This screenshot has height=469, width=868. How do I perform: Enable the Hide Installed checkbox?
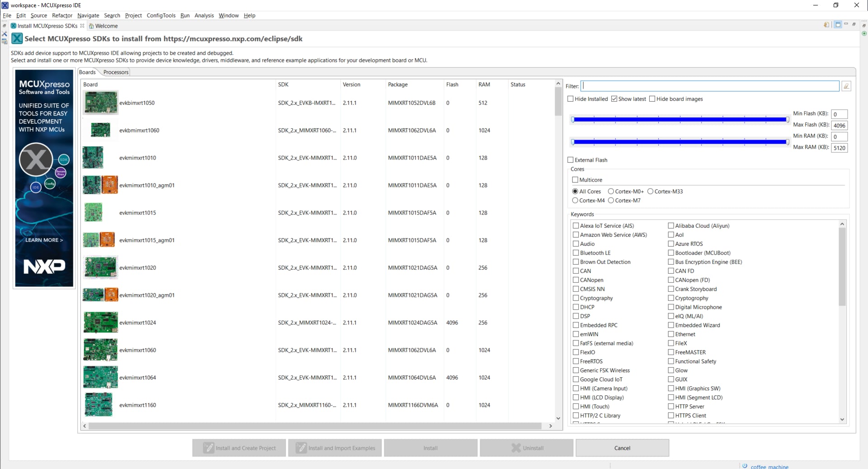tap(571, 99)
